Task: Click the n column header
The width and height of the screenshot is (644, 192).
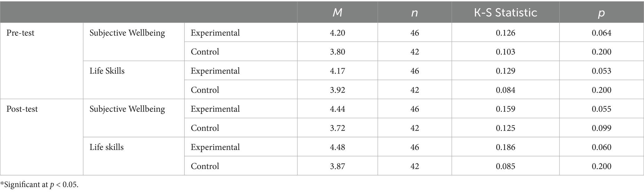Action: point(414,12)
